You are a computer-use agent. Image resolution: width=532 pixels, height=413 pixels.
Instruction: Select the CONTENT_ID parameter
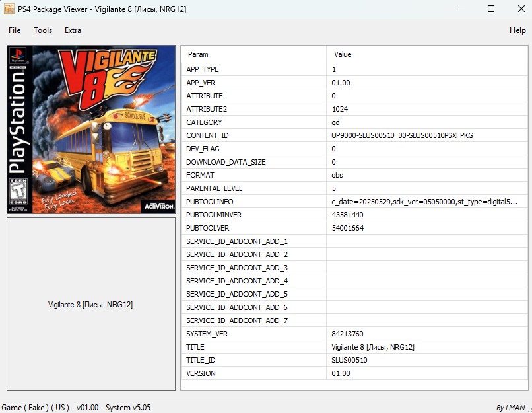coord(207,135)
